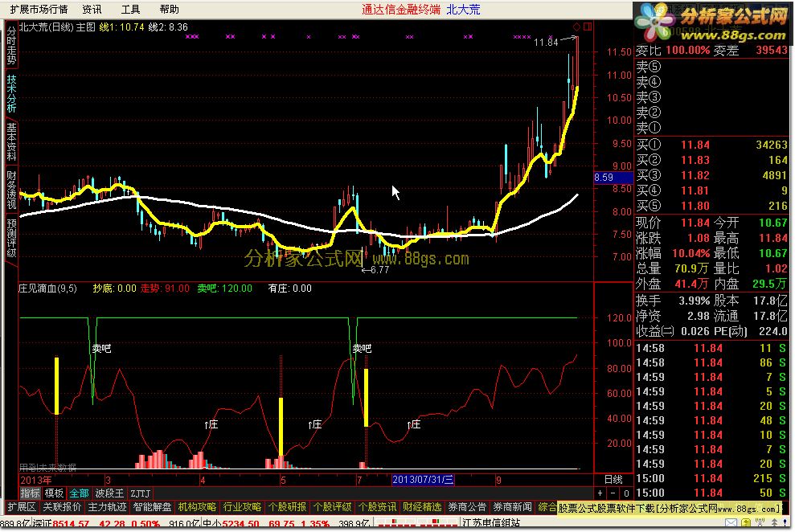
Task: Open 主力轨迹 panel
Action: (x=107, y=506)
